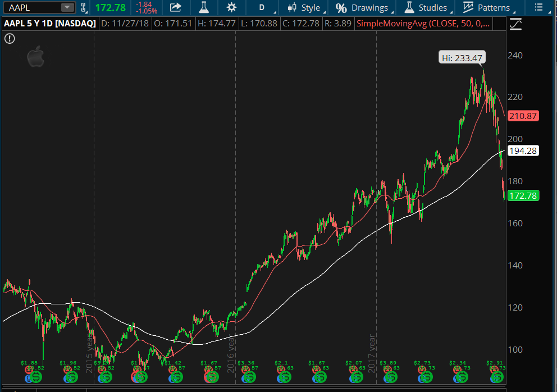The width and height of the screenshot is (557, 392).
Task: Click the -1.84 / -1.05% change value
Action: (x=146, y=8)
